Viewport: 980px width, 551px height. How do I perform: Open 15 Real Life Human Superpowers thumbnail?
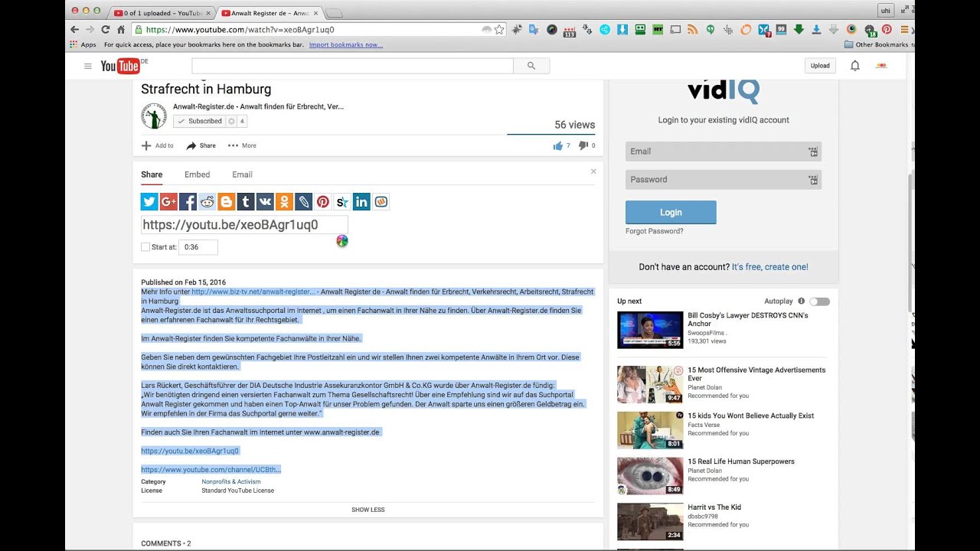click(650, 476)
